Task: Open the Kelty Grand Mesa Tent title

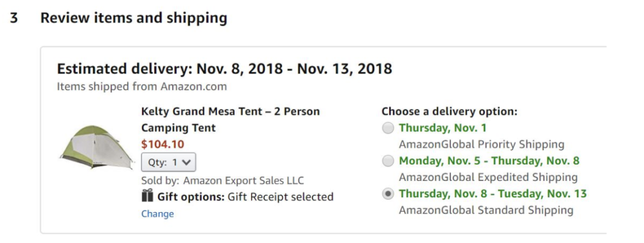Action: coord(230,120)
